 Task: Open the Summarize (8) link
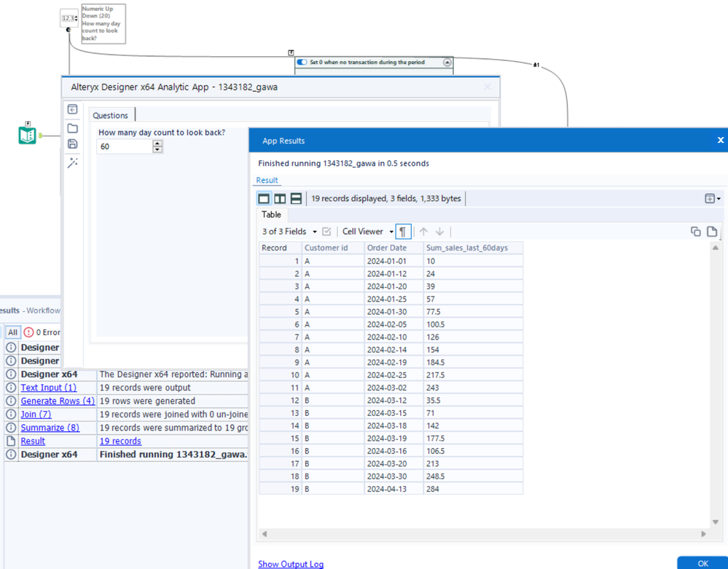click(x=50, y=428)
